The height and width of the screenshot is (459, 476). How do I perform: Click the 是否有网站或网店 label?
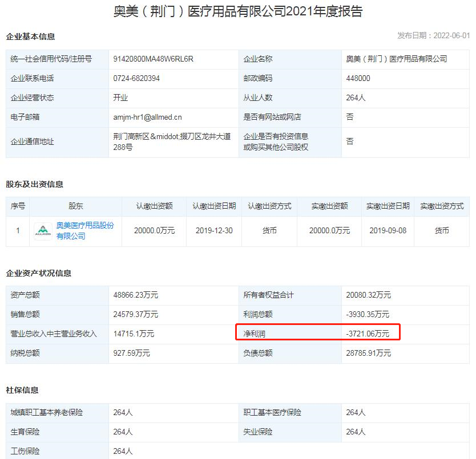pyautogui.click(x=272, y=117)
